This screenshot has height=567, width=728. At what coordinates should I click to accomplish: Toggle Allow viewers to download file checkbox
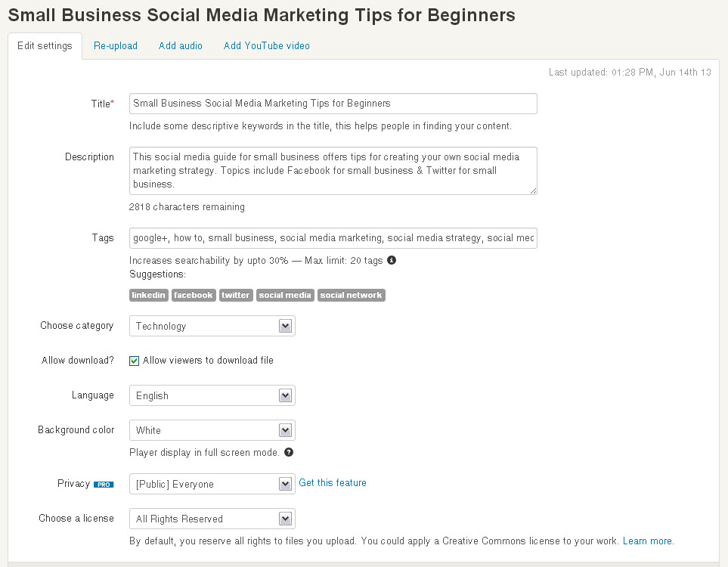tap(135, 361)
